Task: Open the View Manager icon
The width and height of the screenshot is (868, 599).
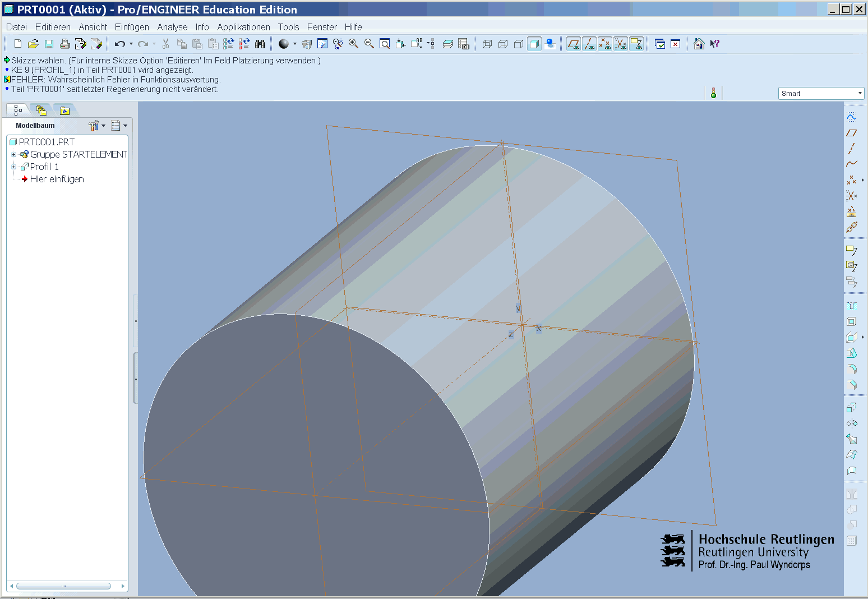Action: coord(463,44)
